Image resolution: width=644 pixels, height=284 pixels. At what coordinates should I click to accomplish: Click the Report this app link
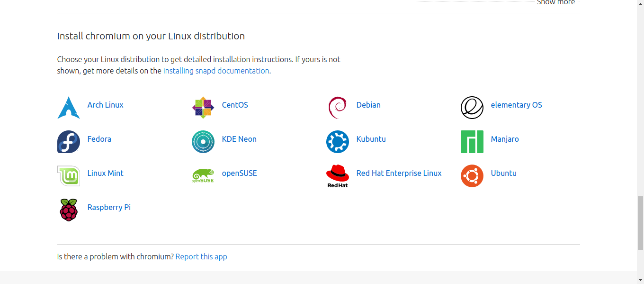tap(201, 257)
